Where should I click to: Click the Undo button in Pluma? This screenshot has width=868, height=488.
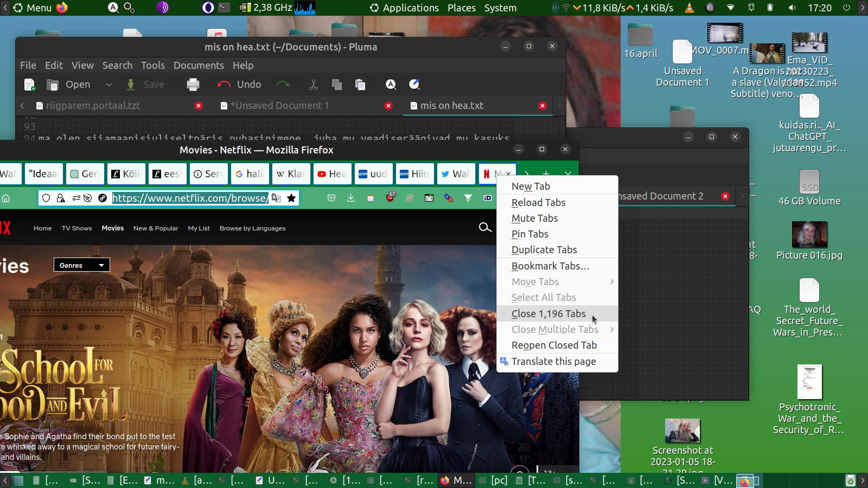coord(240,85)
